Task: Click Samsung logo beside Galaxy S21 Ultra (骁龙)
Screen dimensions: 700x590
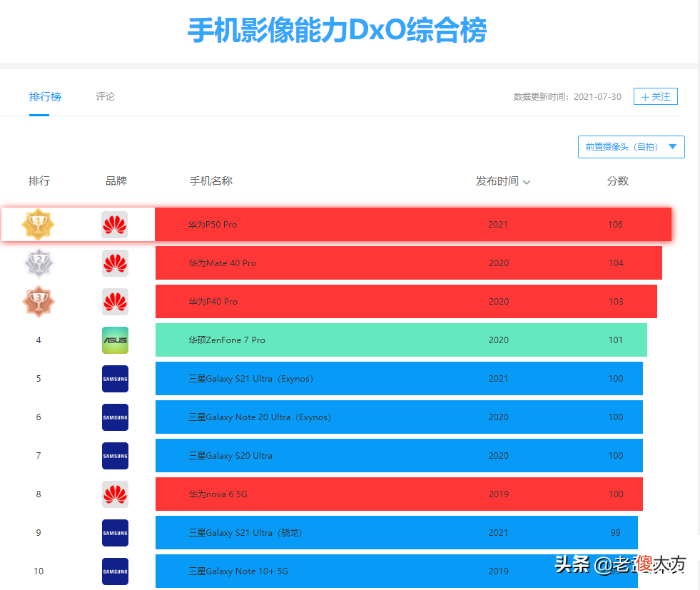Action: pos(115,532)
